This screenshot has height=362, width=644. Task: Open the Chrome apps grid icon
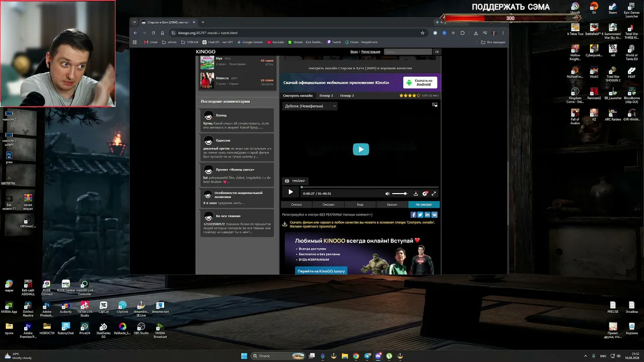click(x=135, y=42)
